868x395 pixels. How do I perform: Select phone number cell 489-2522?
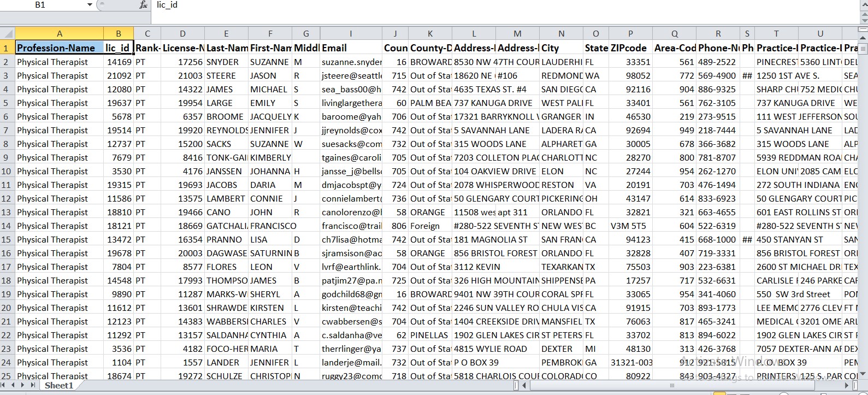(x=718, y=62)
